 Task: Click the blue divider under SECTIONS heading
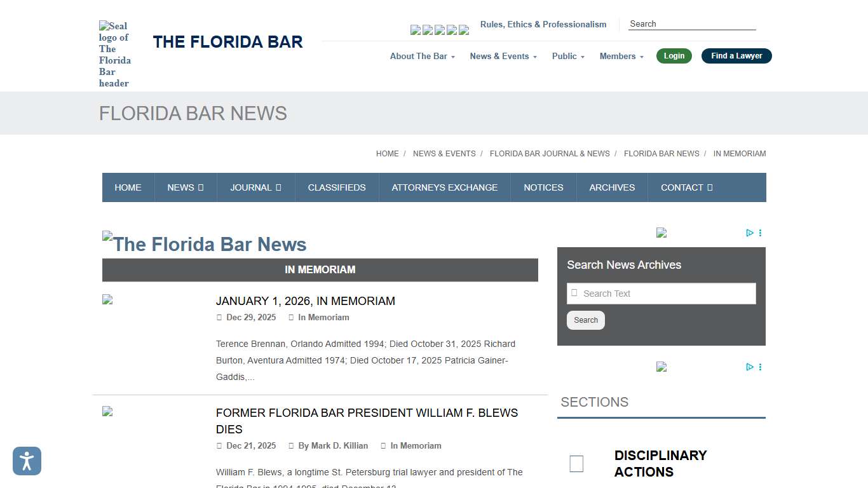click(661, 417)
